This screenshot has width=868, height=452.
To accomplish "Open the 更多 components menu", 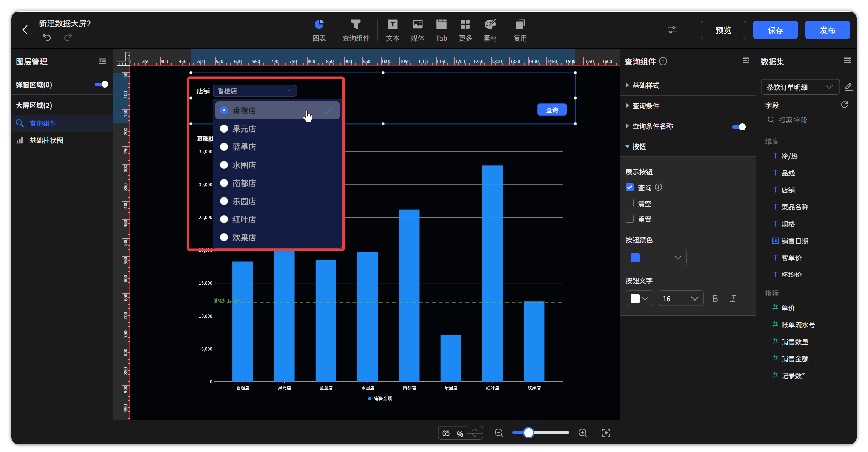I will pyautogui.click(x=465, y=30).
